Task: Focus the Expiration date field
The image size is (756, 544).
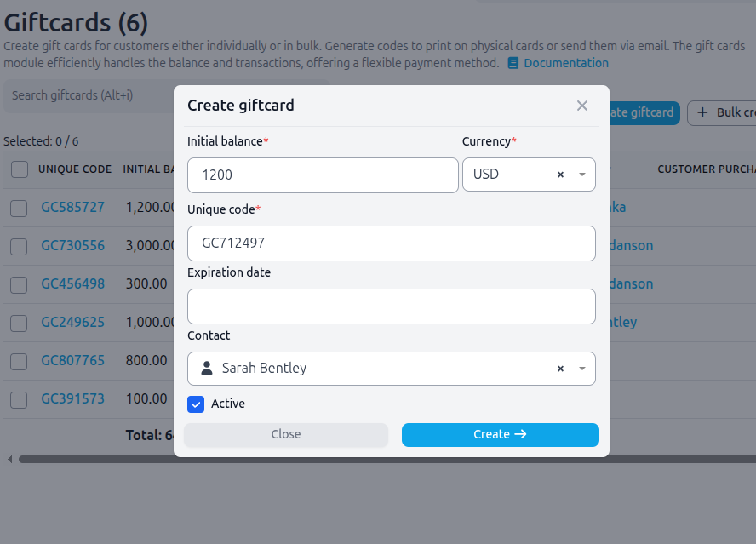Action: (x=391, y=306)
